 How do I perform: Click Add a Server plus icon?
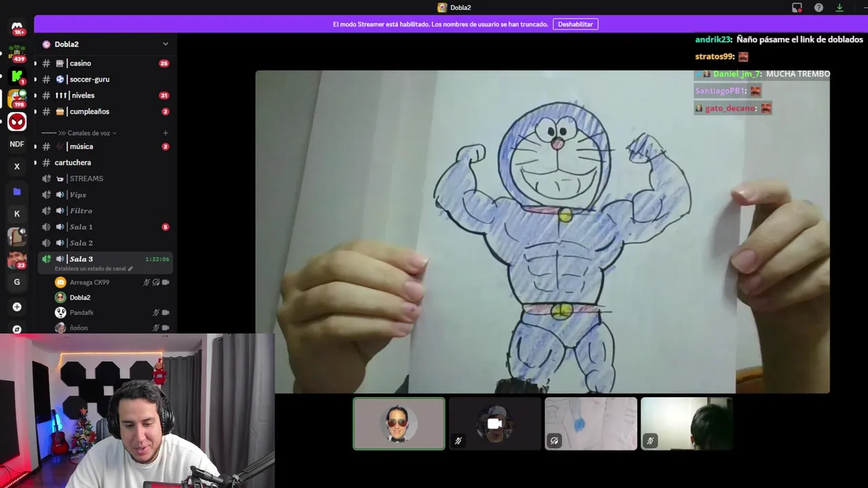17,307
